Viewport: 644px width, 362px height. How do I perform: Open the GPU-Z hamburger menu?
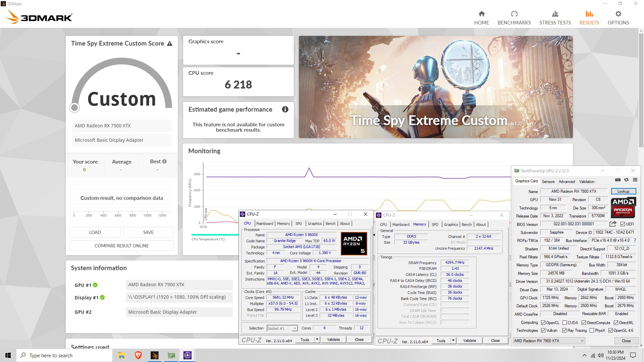pos(635,180)
